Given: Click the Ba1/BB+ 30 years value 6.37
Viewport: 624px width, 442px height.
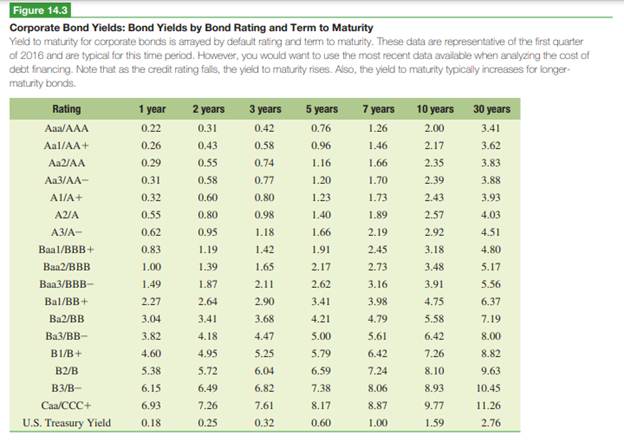Looking at the screenshot, I should coord(491,299).
